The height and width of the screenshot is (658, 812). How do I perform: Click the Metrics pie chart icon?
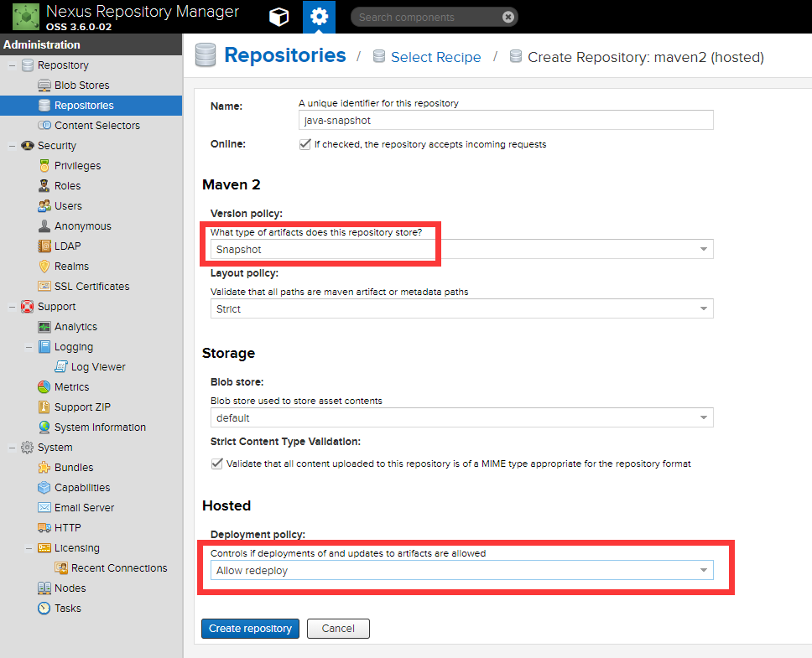44,387
